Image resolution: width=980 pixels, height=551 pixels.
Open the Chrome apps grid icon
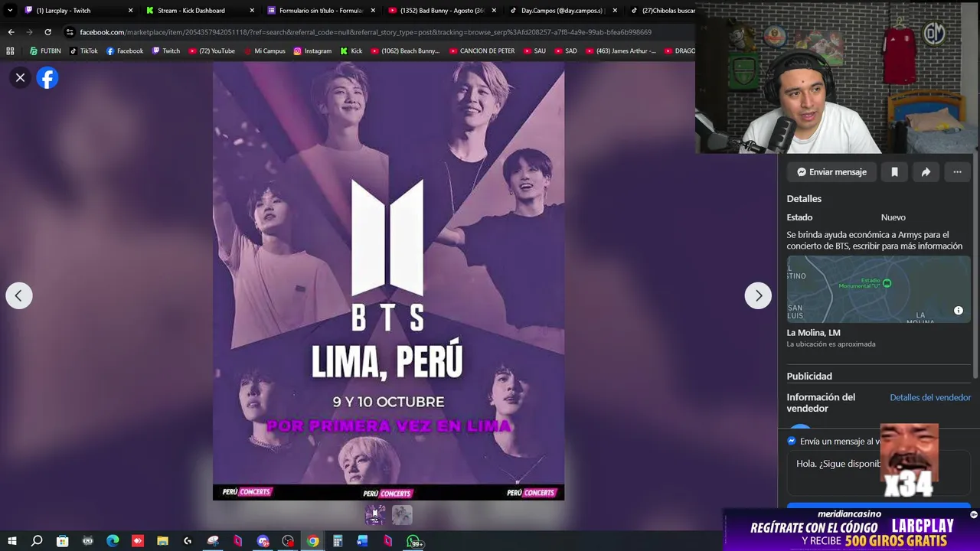[10, 51]
